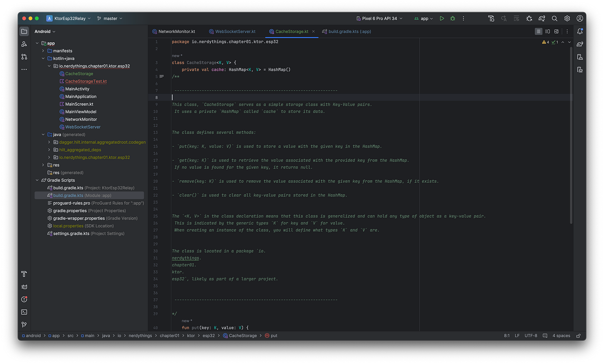Image resolution: width=604 pixels, height=364 pixels.
Task: Open Search Everywhere magnifier
Action: (554, 19)
